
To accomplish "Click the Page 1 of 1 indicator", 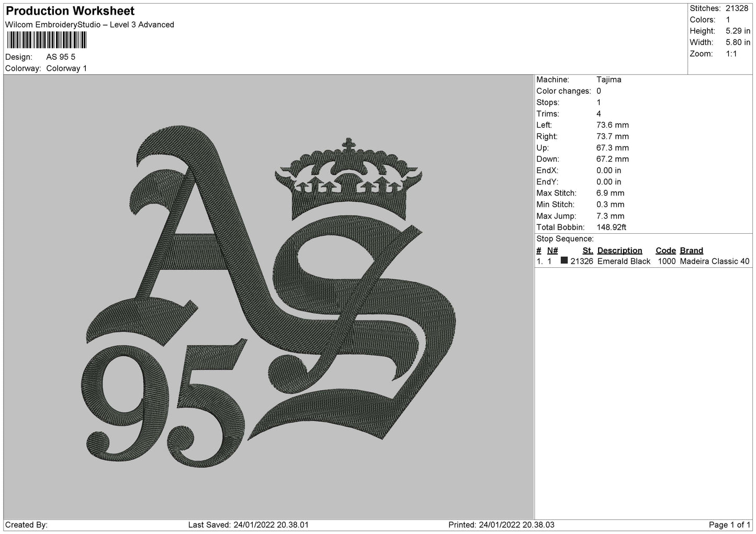I will tap(729, 525).
